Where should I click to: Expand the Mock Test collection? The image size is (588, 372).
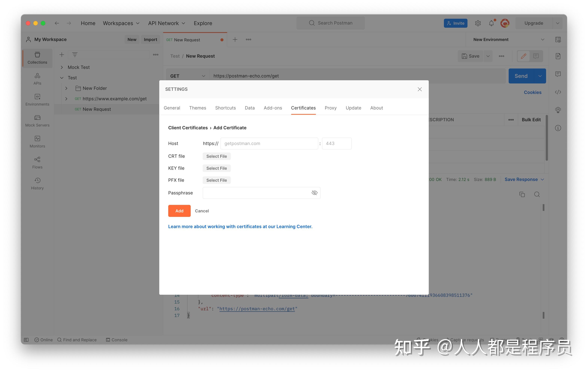coord(62,67)
